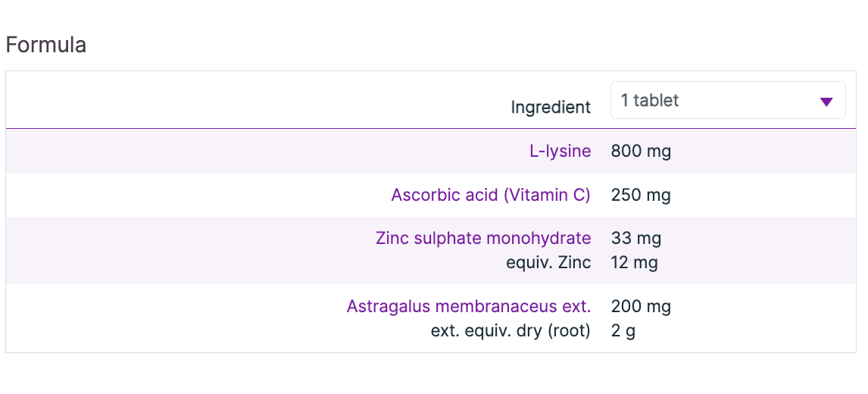Click the "1 tablet" text in the selector
Image resolution: width=868 pixels, height=394 pixels.
(x=649, y=100)
